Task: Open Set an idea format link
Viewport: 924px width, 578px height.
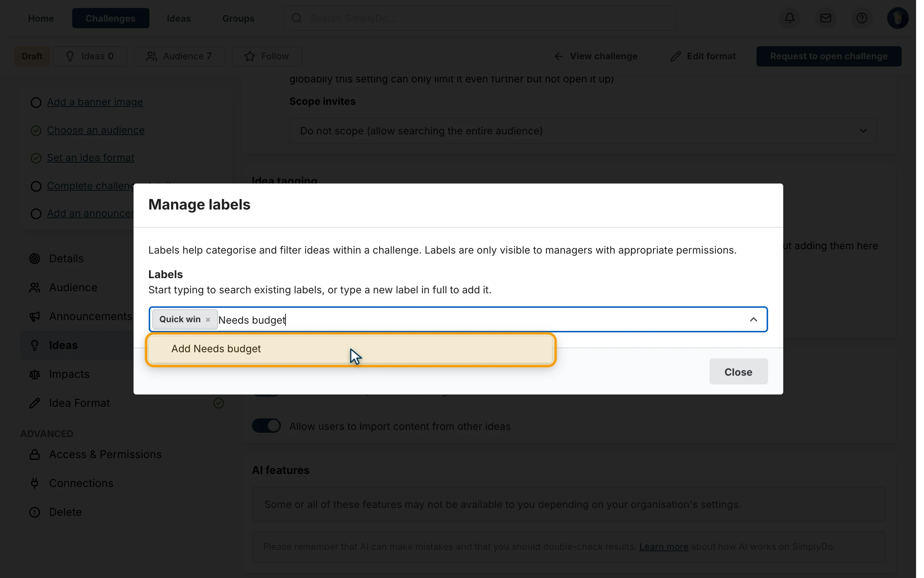Action: (x=91, y=158)
